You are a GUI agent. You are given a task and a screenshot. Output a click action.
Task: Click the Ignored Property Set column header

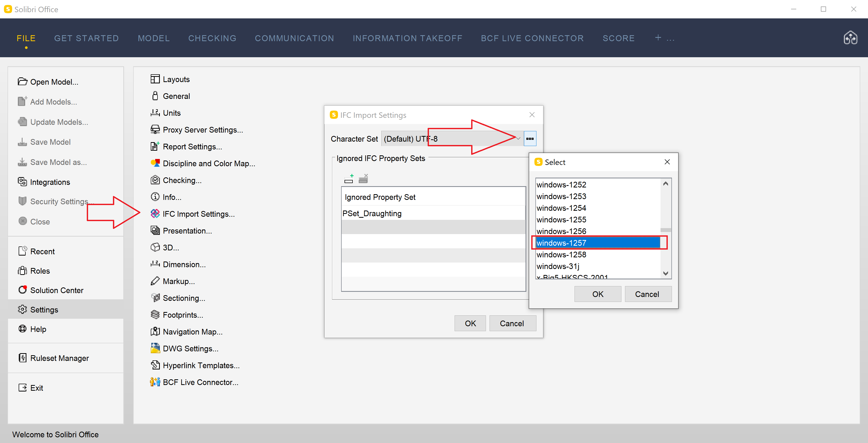[433, 197]
